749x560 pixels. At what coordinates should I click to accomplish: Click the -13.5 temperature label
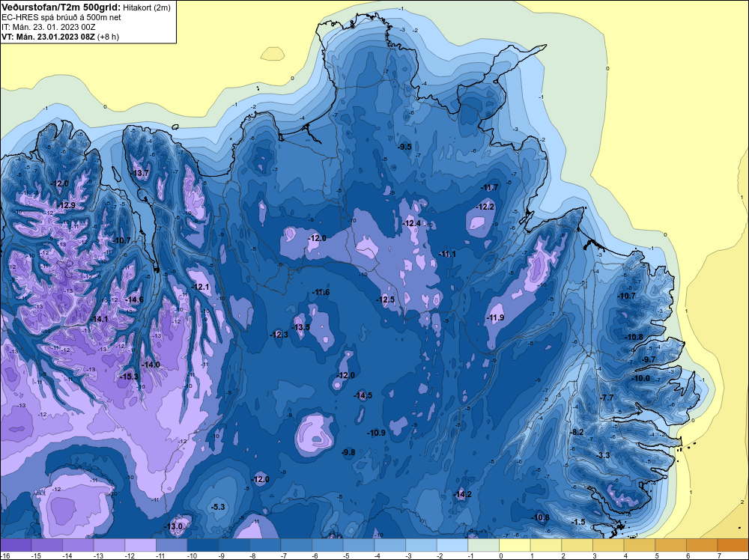(x=301, y=327)
